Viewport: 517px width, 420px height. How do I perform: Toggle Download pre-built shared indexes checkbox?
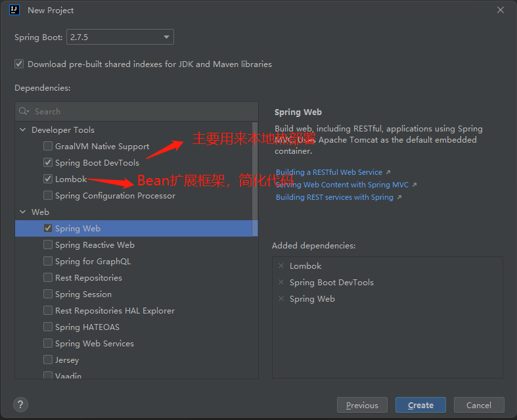tap(19, 64)
